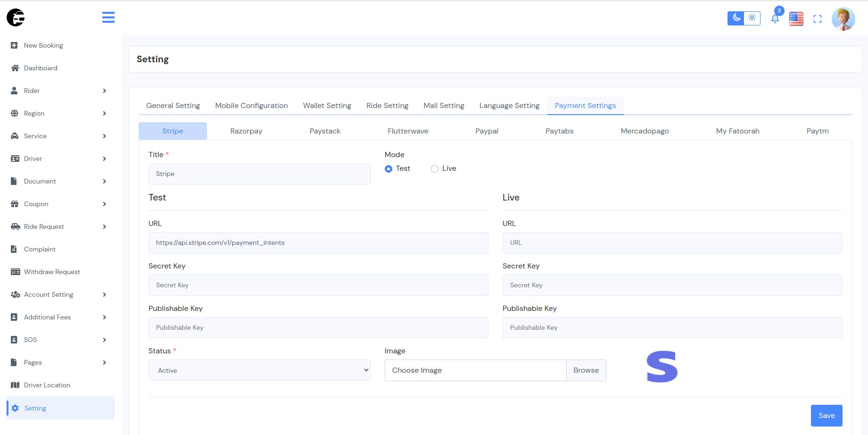
Task: Expand the SOS submenu chevron
Action: tap(105, 340)
